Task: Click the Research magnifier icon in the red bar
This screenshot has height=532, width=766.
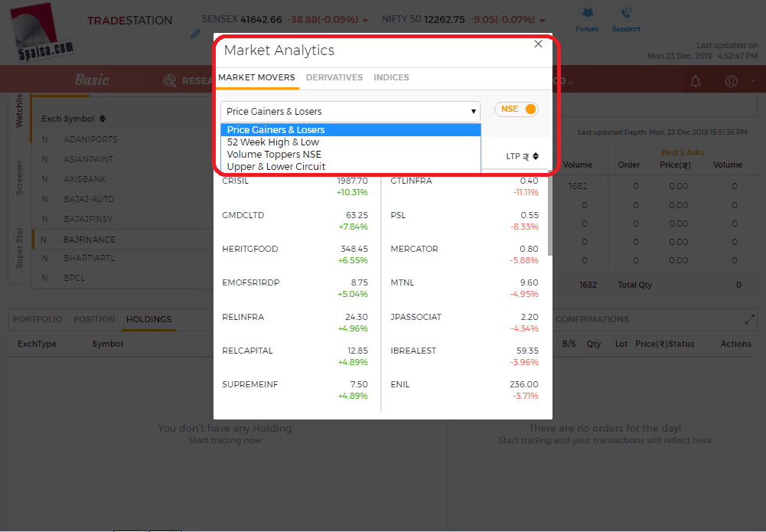Action: point(170,80)
